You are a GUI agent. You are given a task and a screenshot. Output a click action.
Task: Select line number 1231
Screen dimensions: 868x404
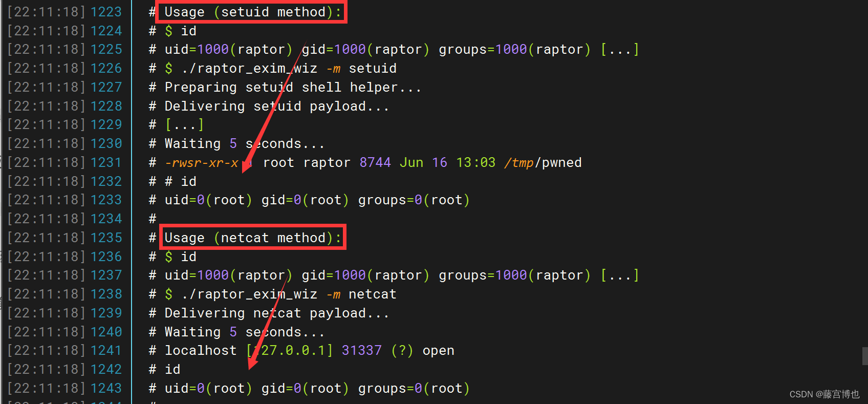(x=106, y=162)
